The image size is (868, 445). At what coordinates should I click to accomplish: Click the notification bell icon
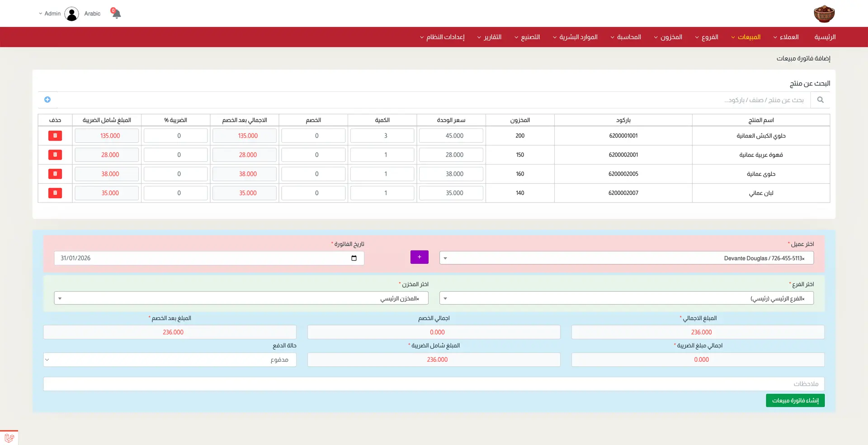click(116, 14)
